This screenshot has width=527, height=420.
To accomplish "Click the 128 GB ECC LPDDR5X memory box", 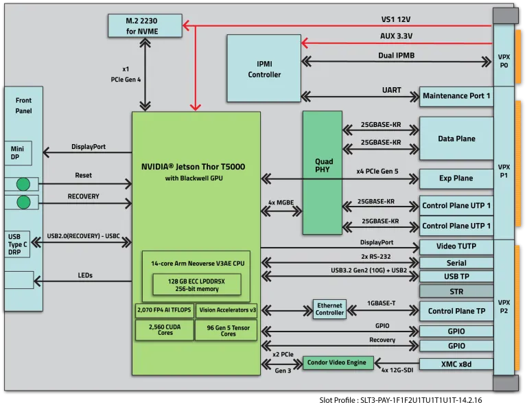I will (197, 285).
